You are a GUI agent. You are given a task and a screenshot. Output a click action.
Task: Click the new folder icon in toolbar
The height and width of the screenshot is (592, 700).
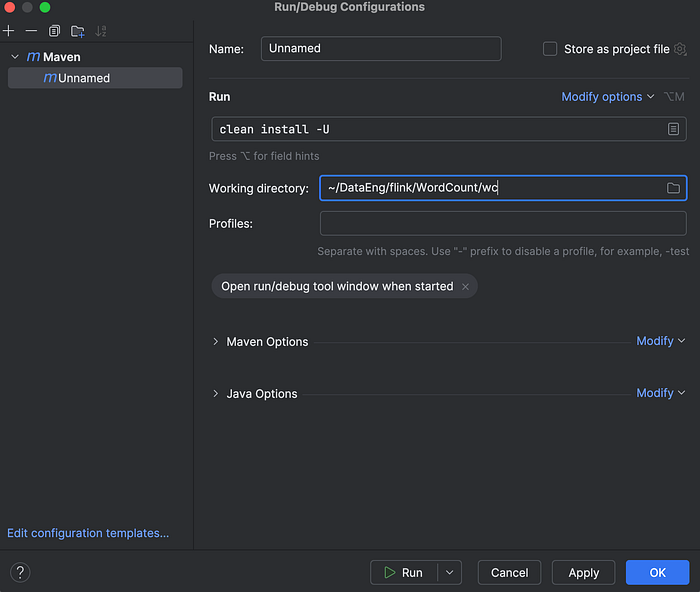coord(77,31)
